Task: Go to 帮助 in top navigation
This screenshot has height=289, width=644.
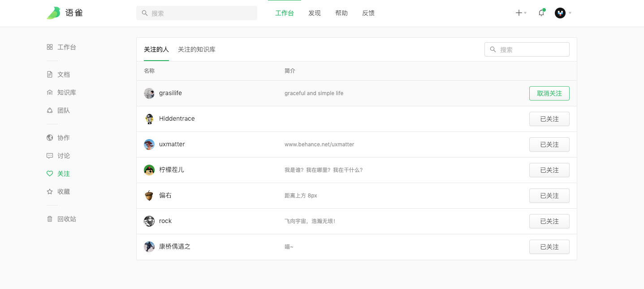Action: pyautogui.click(x=341, y=13)
